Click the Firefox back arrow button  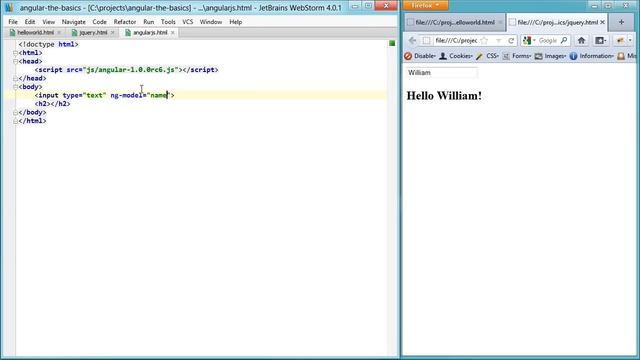coord(413,40)
